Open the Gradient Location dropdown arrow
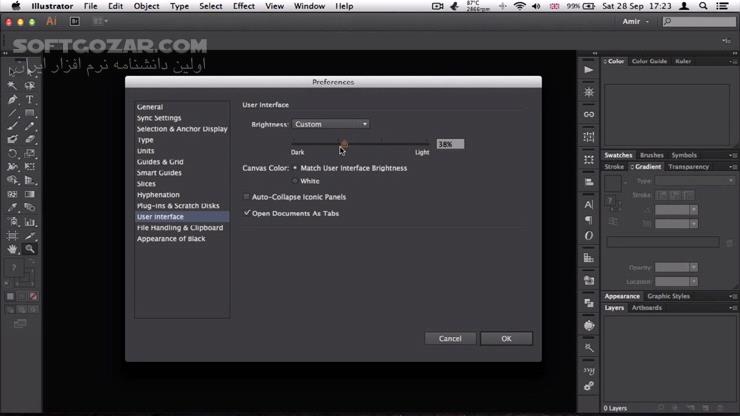740x416 pixels. [694, 282]
